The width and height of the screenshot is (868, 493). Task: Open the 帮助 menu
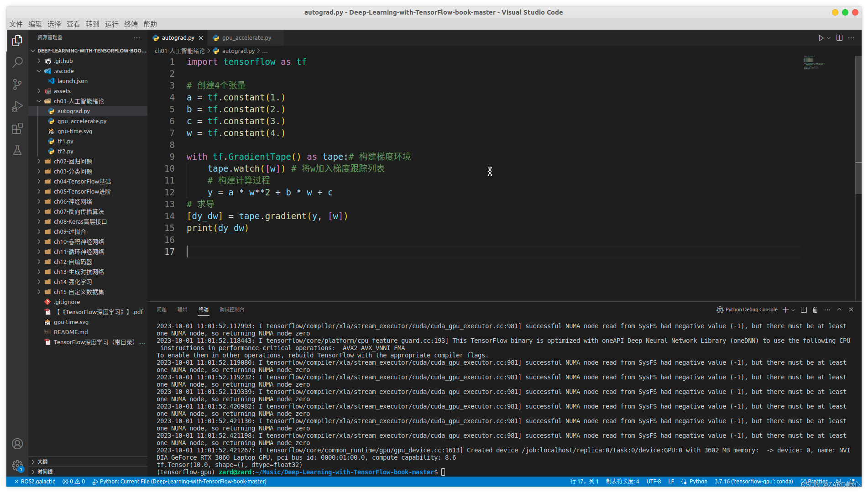coord(150,24)
